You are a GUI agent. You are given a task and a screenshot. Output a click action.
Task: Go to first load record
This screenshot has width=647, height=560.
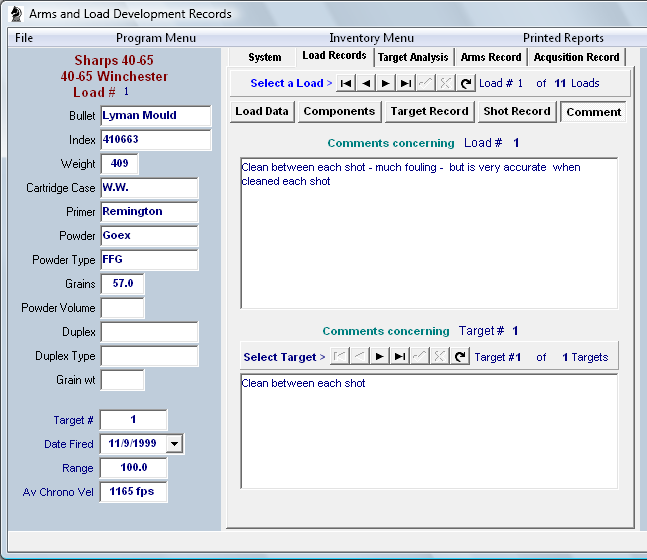click(346, 83)
